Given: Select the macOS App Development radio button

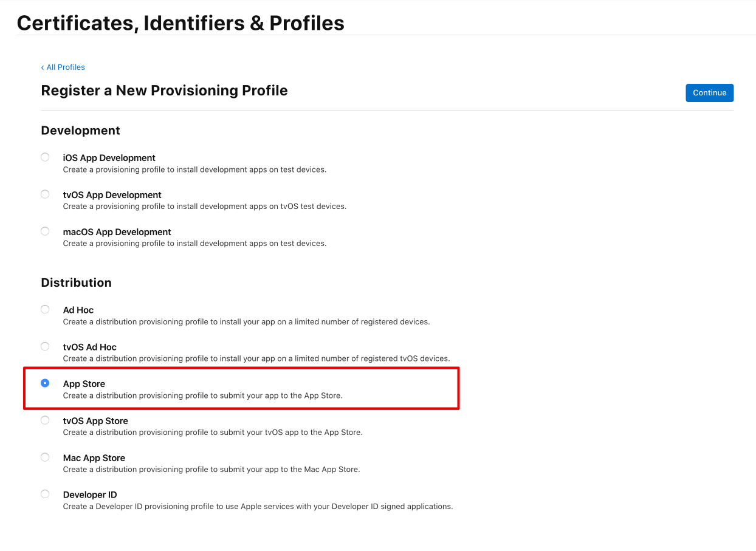Looking at the screenshot, I should [x=45, y=231].
